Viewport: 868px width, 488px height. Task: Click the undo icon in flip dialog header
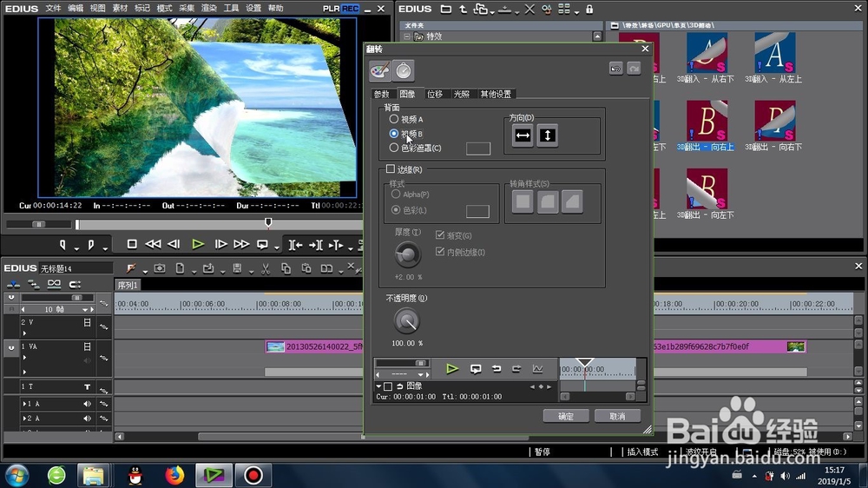615,69
